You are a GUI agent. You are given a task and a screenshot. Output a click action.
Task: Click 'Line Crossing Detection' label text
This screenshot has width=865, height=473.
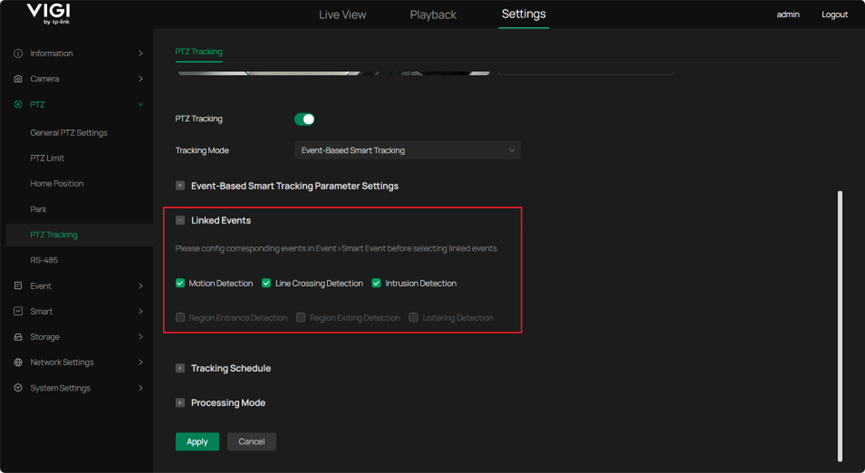(319, 283)
